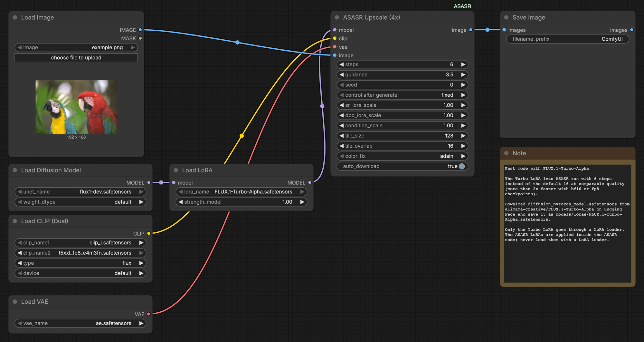Click the ASASR badge above the upscale node
The image size is (644, 342).
[462, 6]
